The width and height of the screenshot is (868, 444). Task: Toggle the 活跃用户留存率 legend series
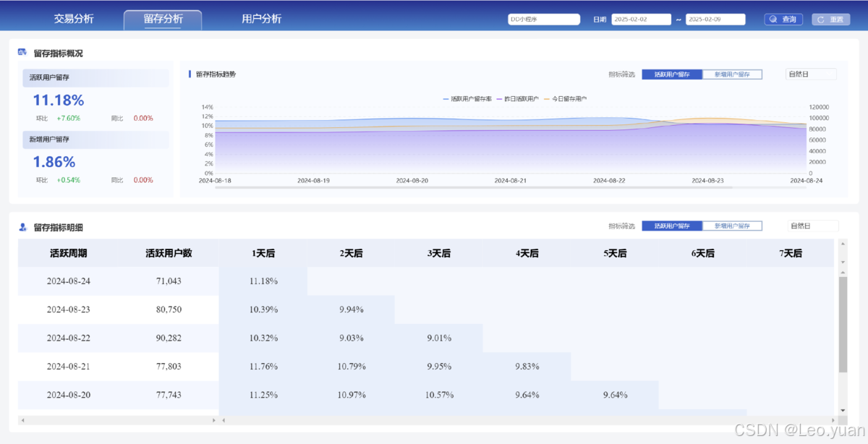(467, 98)
